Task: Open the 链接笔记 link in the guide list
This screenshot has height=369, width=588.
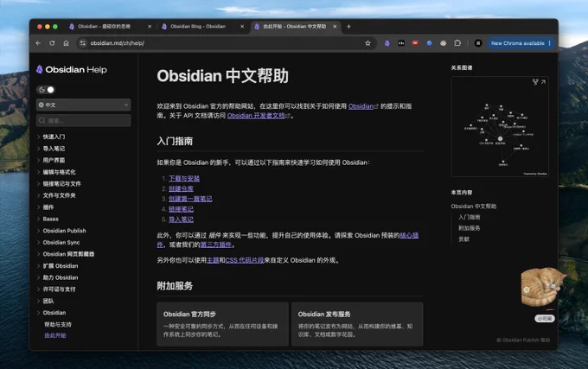Action: 181,209
